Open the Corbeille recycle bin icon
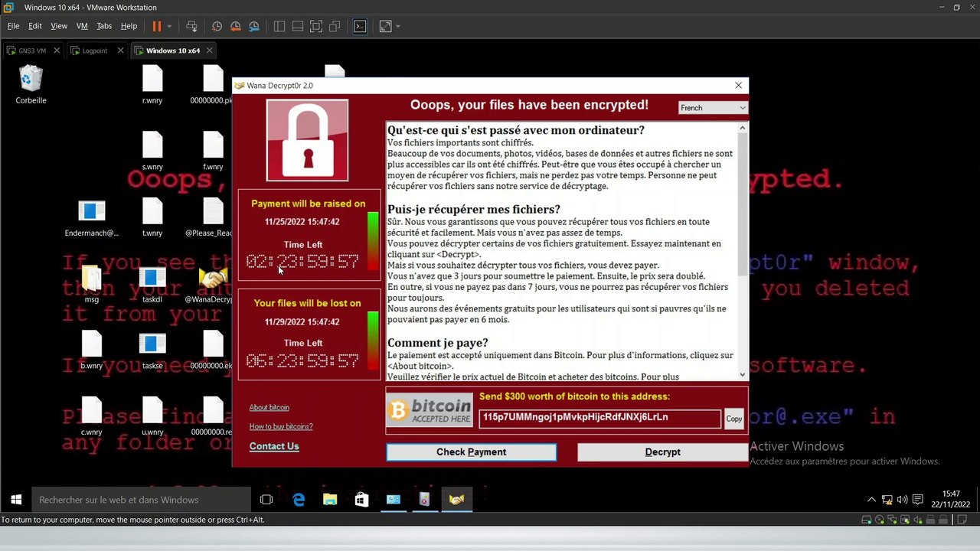Viewport: 980px width, 551px height. [31, 84]
